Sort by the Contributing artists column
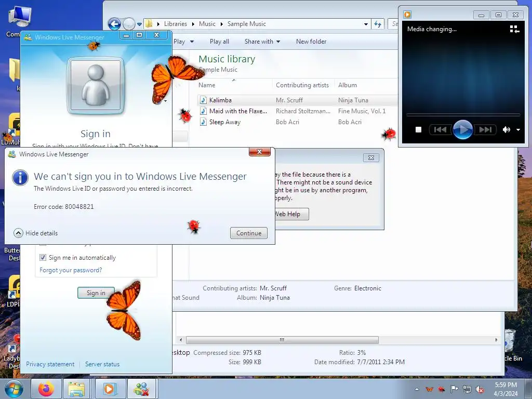Screen dimensions: 532x399 (x=302, y=85)
